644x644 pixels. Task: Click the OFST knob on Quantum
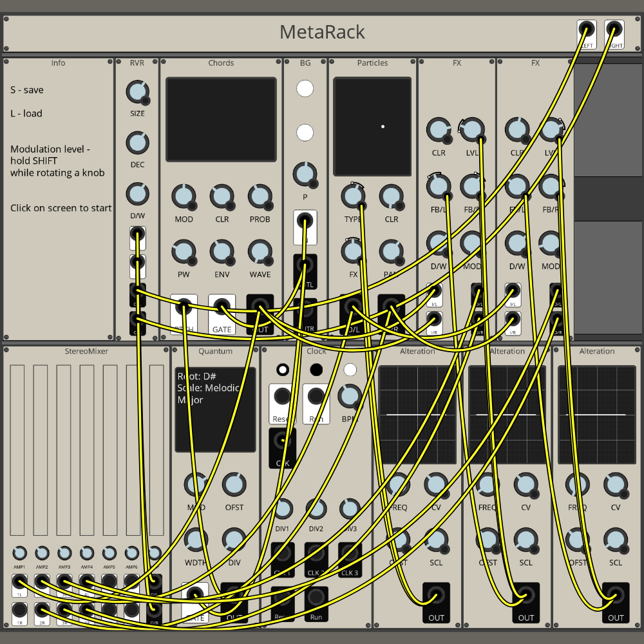click(x=234, y=484)
